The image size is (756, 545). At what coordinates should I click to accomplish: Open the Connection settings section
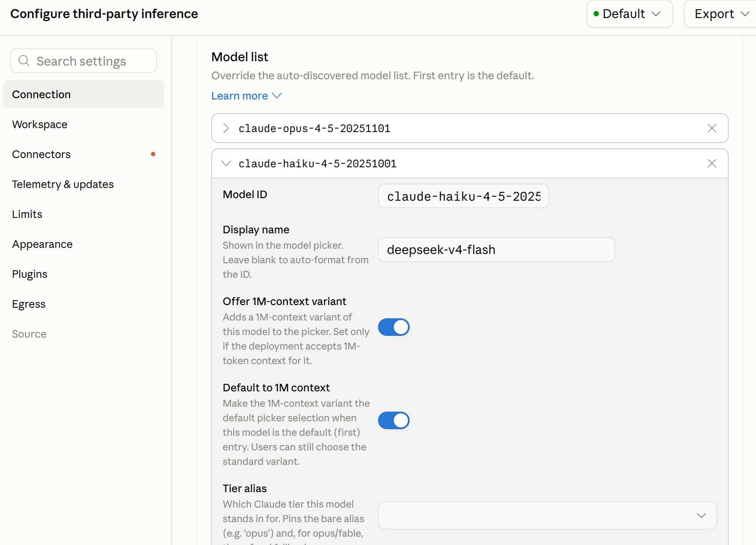[84, 94]
